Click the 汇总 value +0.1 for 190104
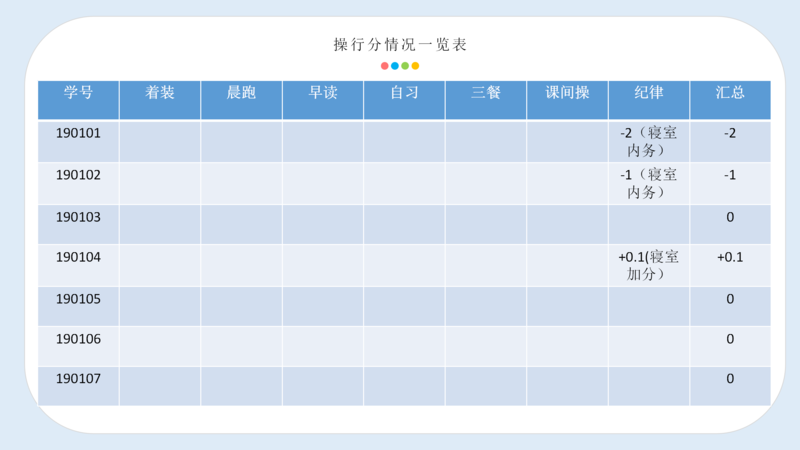This screenshot has width=800, height=450. point(730,257)
